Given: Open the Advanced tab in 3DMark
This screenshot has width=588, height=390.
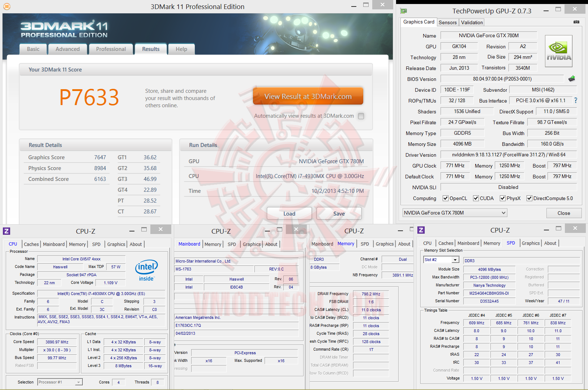Looking at the screenshot, I should (x=68, y=49).
